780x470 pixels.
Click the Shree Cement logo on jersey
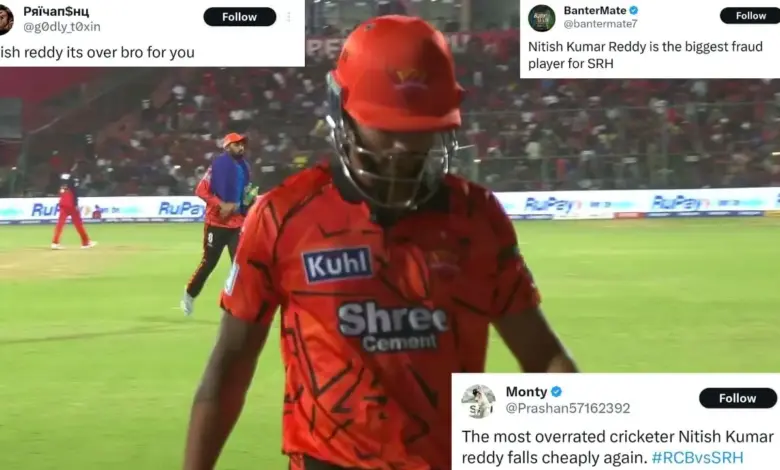(393, 327)
